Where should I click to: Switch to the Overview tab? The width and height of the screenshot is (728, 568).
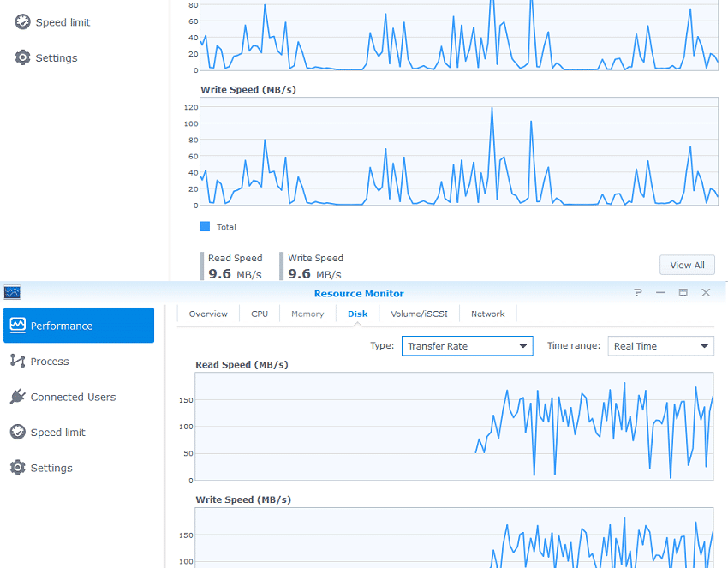[208, 314]
